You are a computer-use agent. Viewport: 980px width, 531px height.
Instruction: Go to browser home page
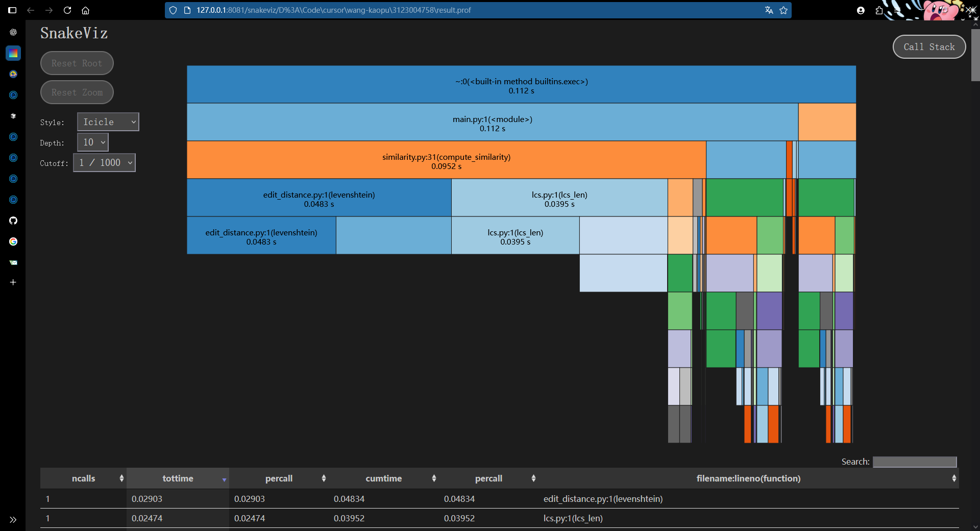coord(86,10)
